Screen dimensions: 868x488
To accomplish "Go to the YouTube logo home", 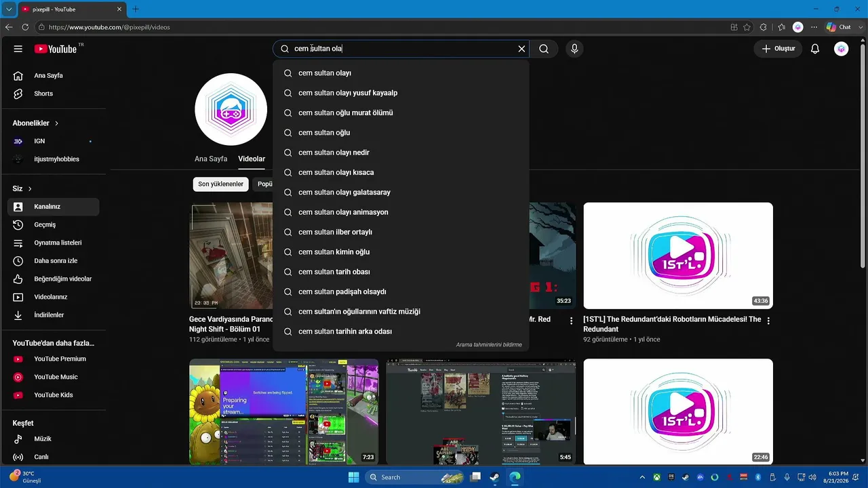I will tap(56, 49).
